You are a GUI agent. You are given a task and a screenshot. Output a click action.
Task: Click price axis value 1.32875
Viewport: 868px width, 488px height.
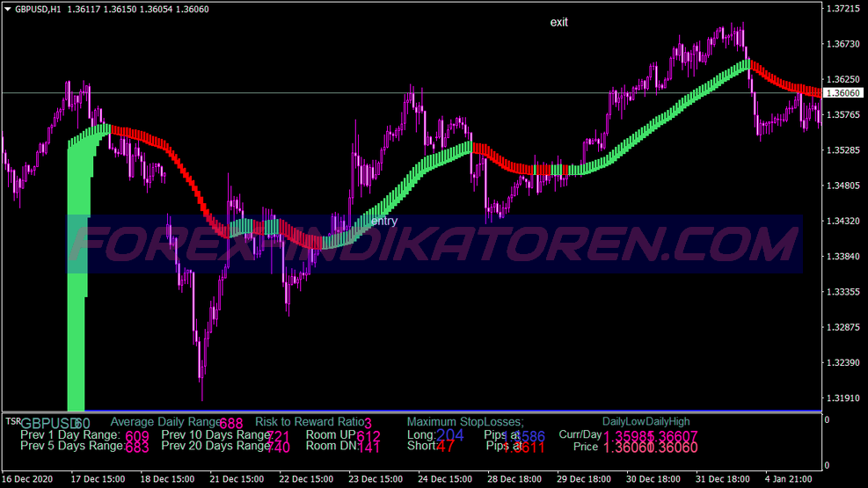(842, 327)
